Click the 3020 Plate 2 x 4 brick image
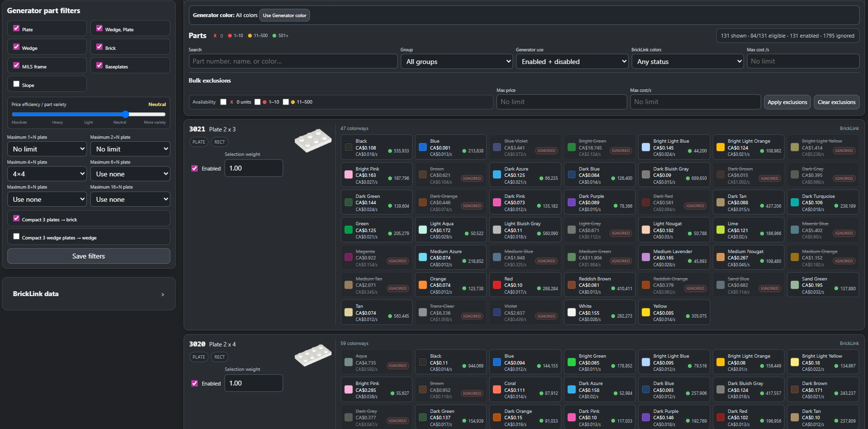Image resolution: width=868 pixels, height=429 pixels. click(313, 355)
